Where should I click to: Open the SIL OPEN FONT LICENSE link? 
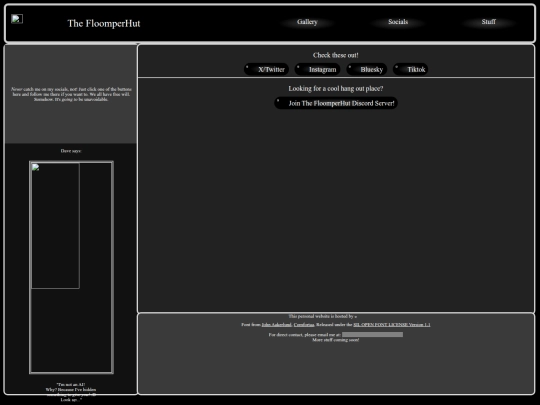click(x=392, y=325)
